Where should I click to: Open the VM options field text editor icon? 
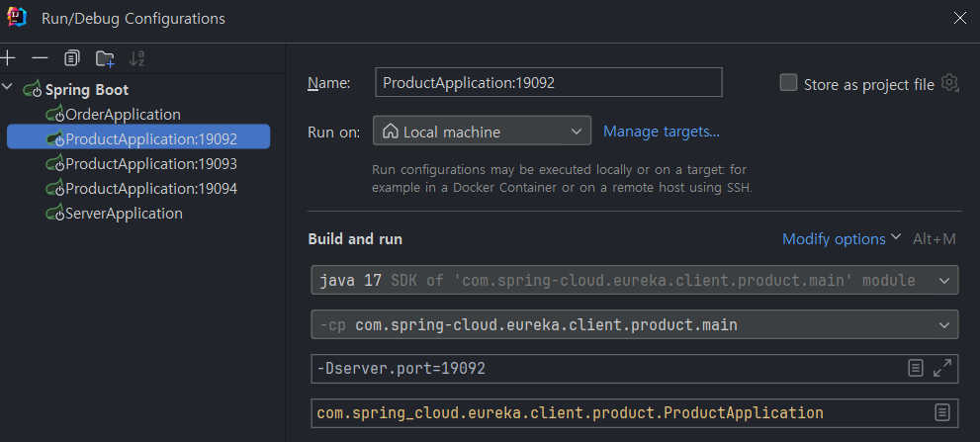pyautogui.click(x=917, y=368)
